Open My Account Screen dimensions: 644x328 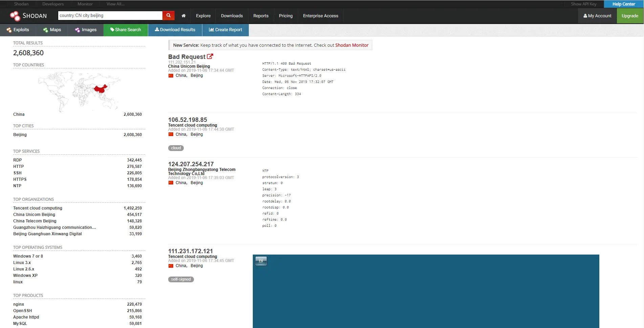pos(597,16)
